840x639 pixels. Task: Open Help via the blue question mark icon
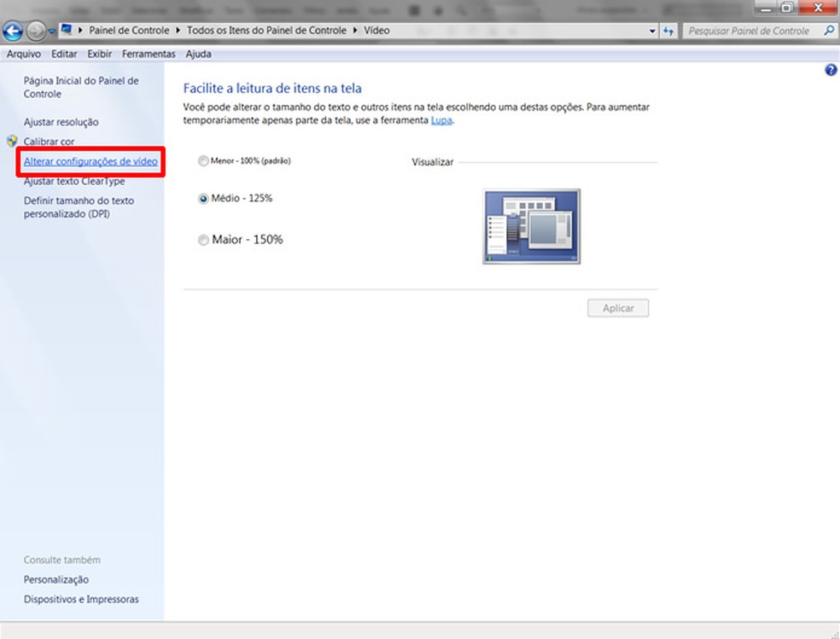[x=830, y=70]
